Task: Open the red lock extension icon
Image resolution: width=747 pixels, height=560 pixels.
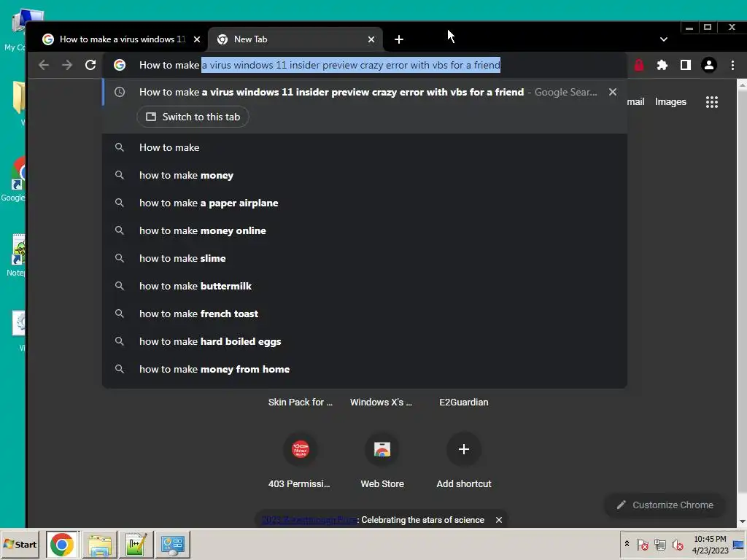Action: [x=639, y=65]
